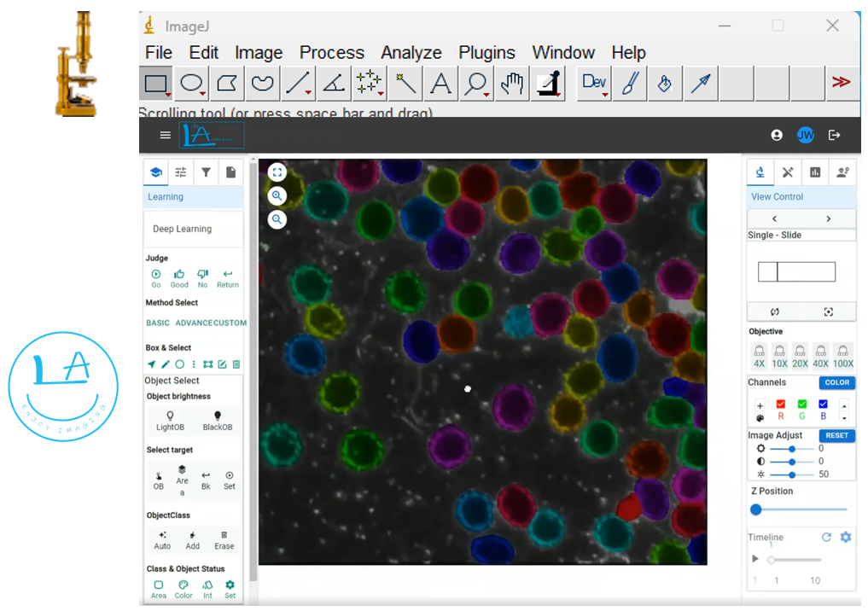This screenshot has width=868, height=611.
Task: Open the Process menu in ImageJ
Action: coord(331,52)
